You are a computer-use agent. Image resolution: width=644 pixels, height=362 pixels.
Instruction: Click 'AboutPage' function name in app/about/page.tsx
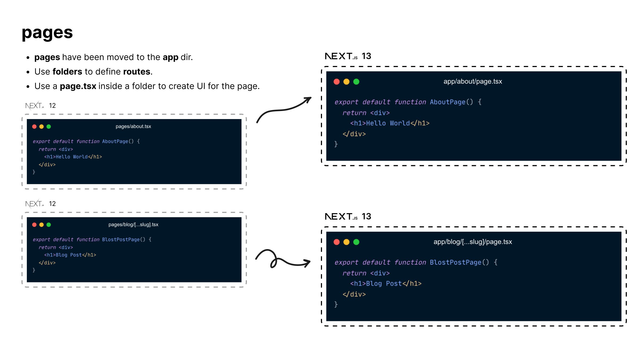(448, 102)
